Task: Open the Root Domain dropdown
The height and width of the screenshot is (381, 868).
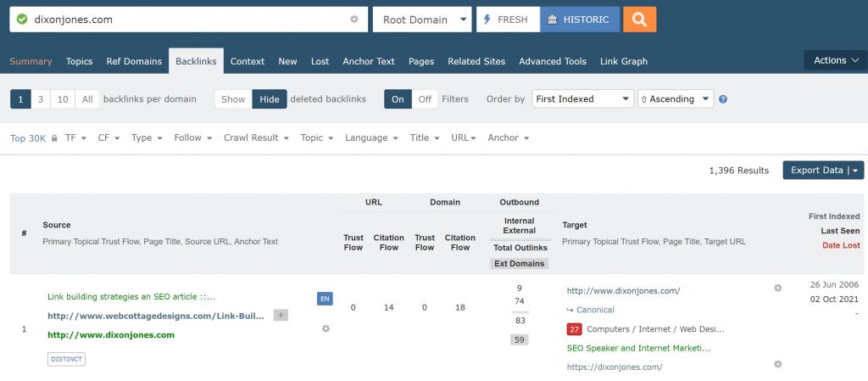Action: [x=422, y=20]
